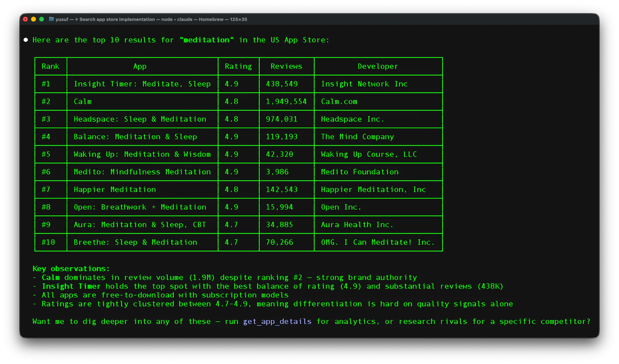Select 'Medito: Mindfulness Meditation' cell

click(142, 172)
